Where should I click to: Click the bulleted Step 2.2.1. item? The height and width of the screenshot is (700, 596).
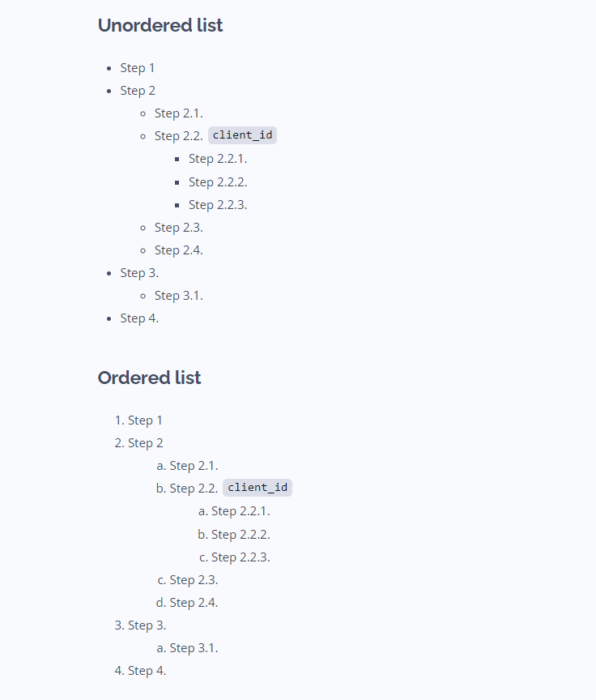pos(218,159)
